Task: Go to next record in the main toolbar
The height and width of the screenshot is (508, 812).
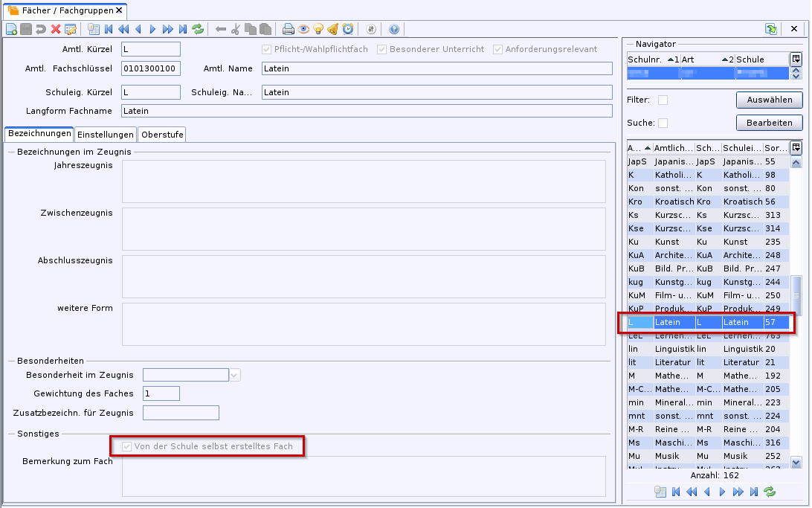Action: [152, 29]
